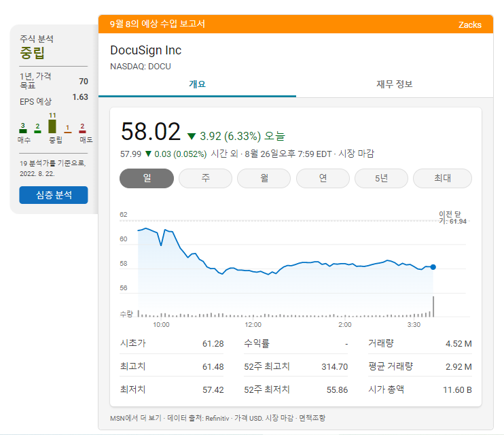This screenshot has width=504, height=435.
Task: Open the MSN에서 더 보기 link
Action: point(136,418)
